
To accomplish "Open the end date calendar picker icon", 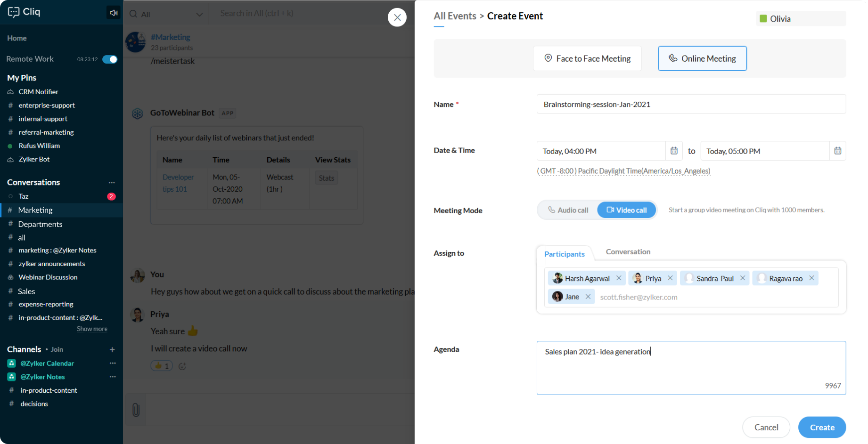I will 837,151.
